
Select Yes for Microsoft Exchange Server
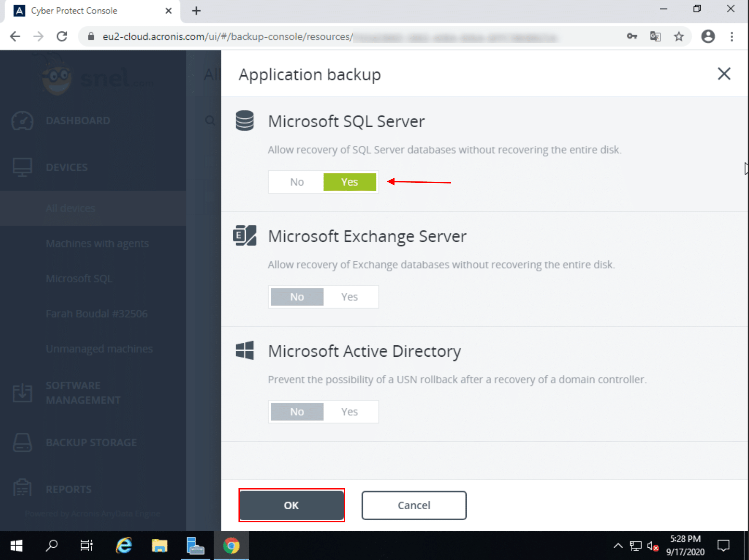click(x=350, y=297)
